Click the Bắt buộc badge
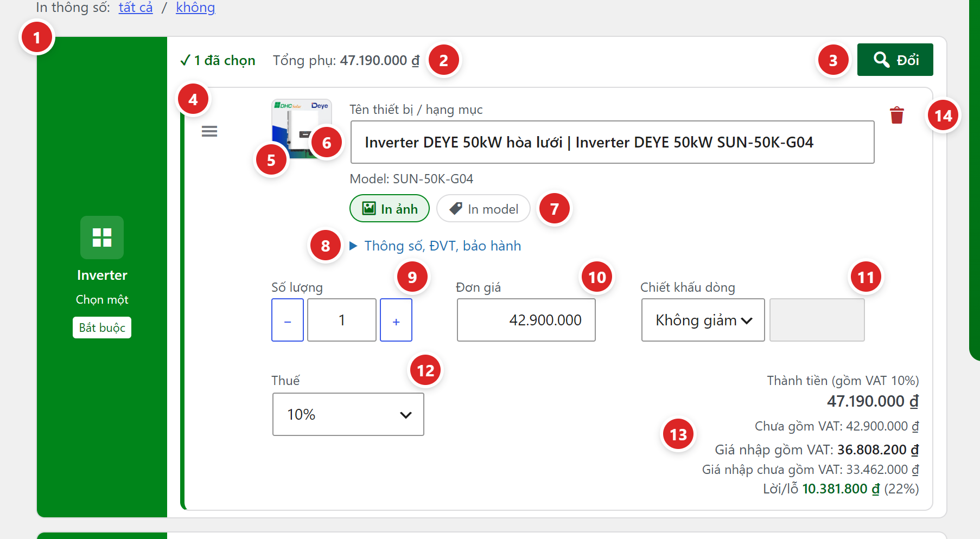 [x=102, y=328]
